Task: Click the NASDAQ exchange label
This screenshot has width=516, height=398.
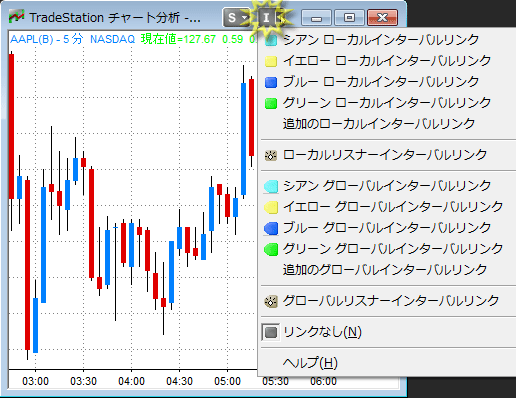Action: click(113, 39)
